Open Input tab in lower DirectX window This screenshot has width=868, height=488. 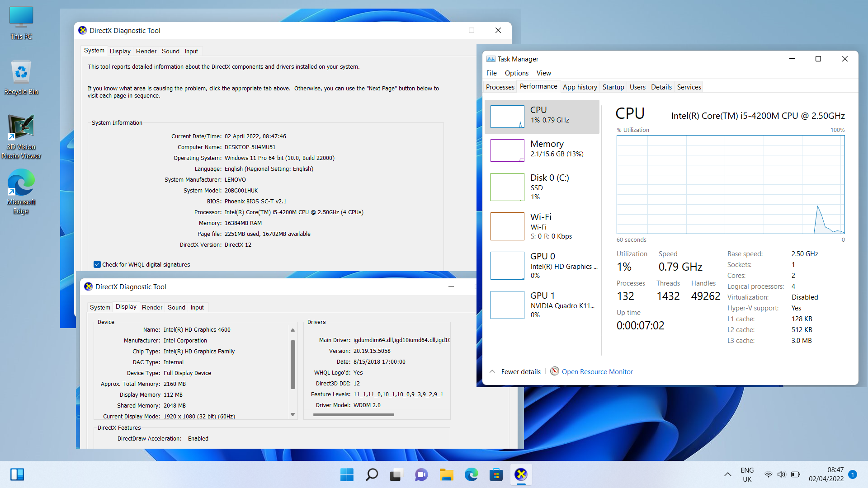pyautogui.click(x=197, y=307)
